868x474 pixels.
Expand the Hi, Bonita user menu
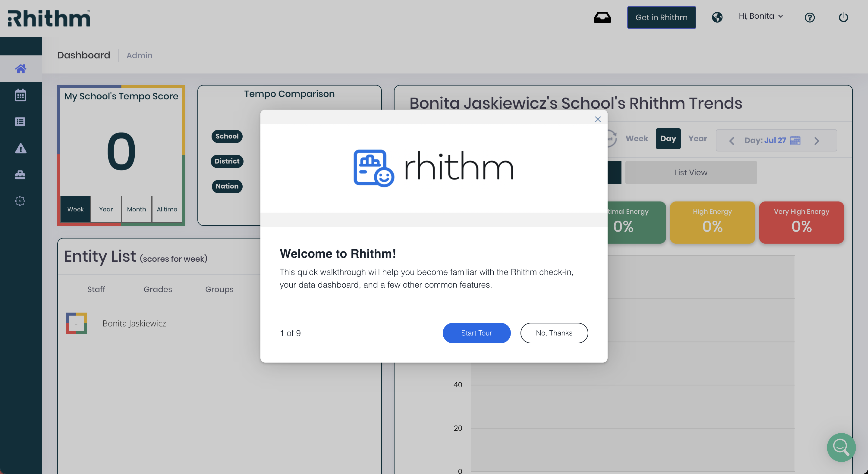pyautogui.click(x=760, y=16)
